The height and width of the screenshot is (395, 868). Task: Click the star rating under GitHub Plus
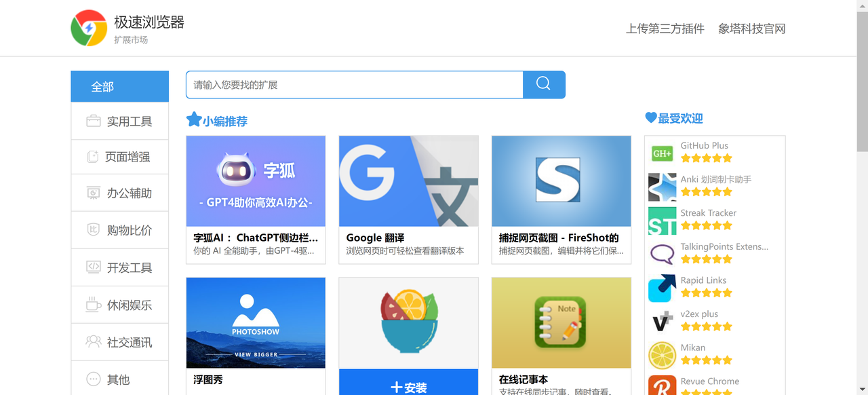click(707, 158)
